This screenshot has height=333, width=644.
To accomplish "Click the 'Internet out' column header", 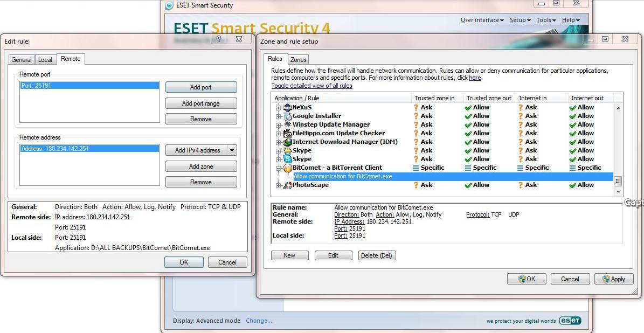I will coord(591,98).
